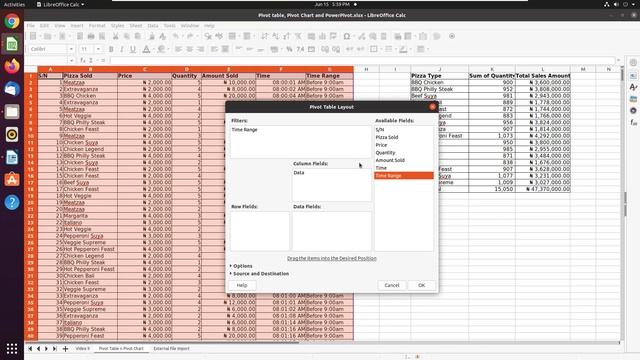This screenshot has width=640, height=360.
Task: Click Insert Special Character omega icon
Action: coord(347,36)
